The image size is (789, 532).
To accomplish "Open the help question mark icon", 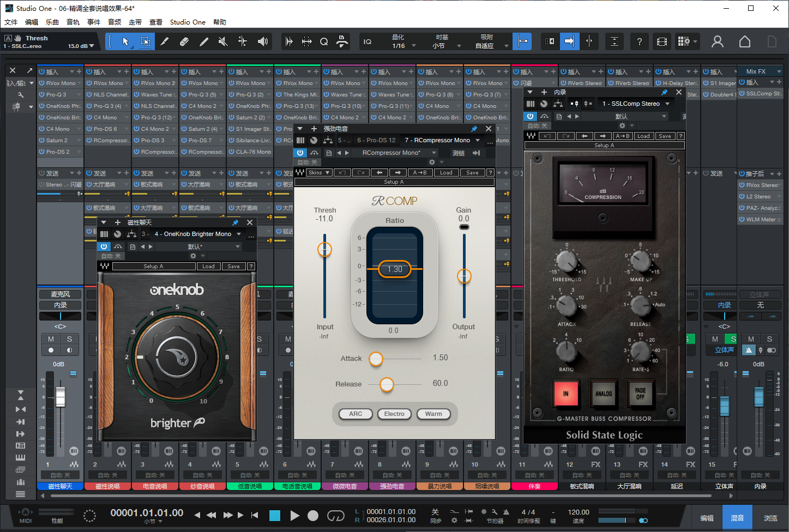I will pyautogui.click(x=639, y=41).
